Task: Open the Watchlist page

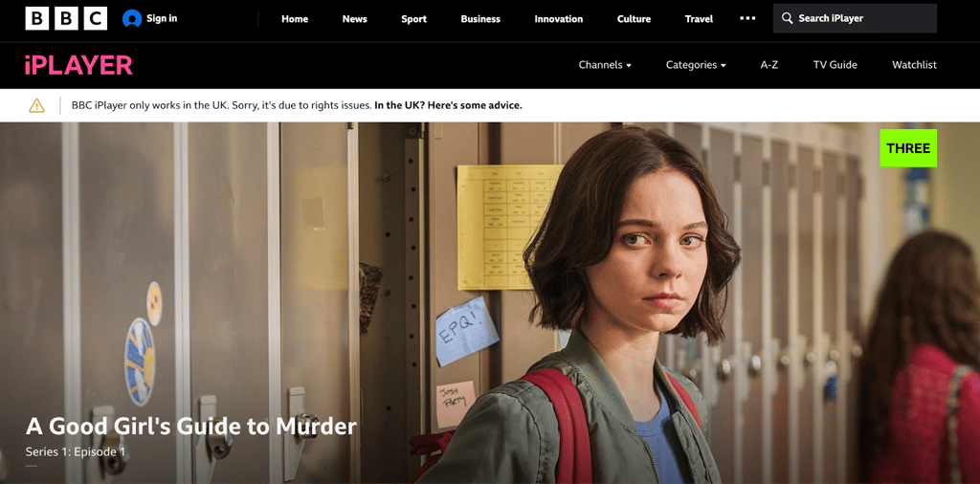Action: click(914, 65)
